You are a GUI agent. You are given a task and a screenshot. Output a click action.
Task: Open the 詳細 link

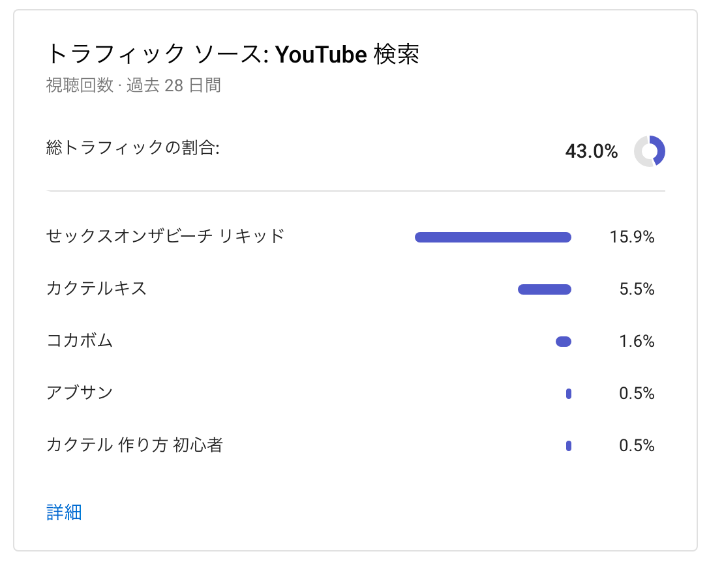64,512
